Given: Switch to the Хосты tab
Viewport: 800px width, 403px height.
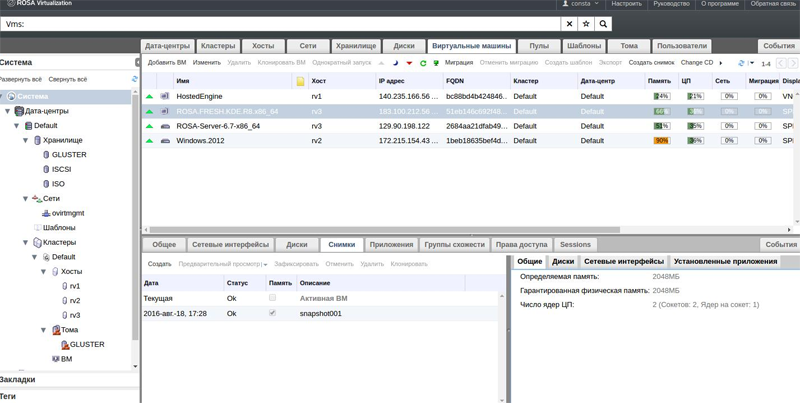Looking at the screenshot, I should (x=263, y=46).
